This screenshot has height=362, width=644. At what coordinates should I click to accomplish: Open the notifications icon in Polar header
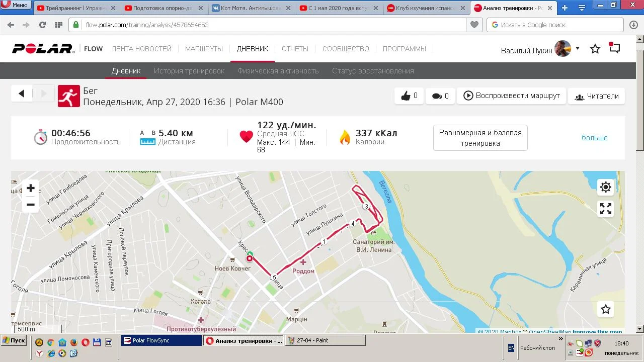[x=614, y=48]
